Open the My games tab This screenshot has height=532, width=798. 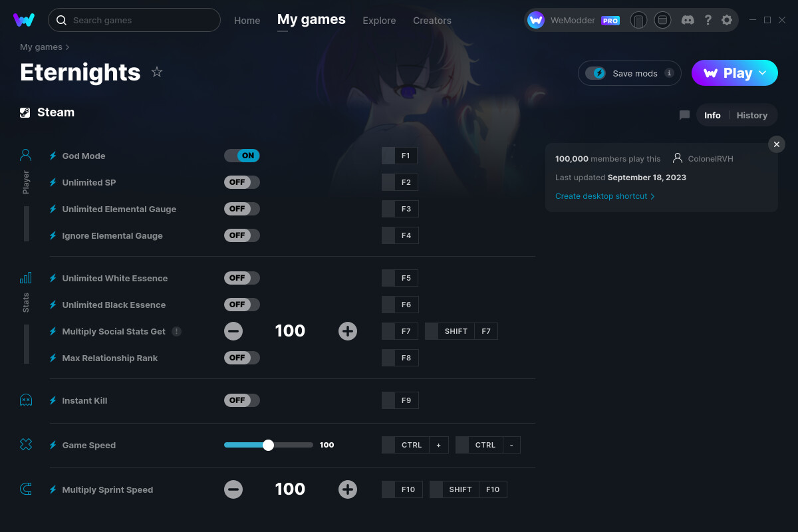pos(311,19)
